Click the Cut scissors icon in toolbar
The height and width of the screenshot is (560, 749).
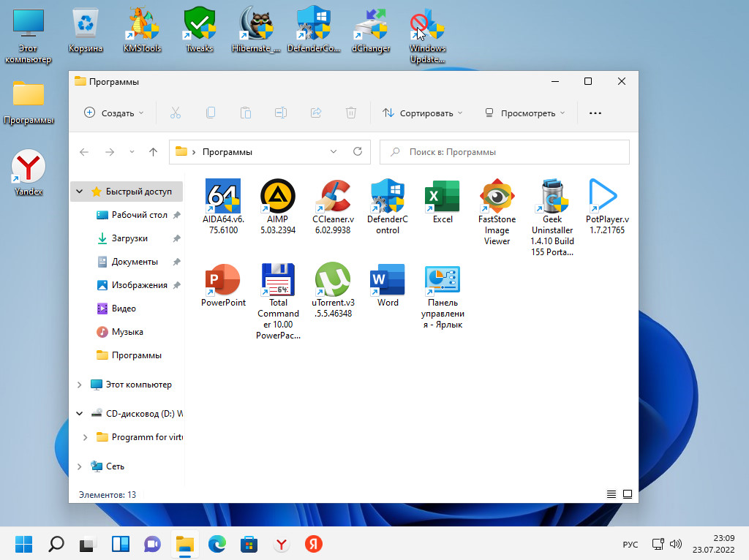[x=176, y=113]
